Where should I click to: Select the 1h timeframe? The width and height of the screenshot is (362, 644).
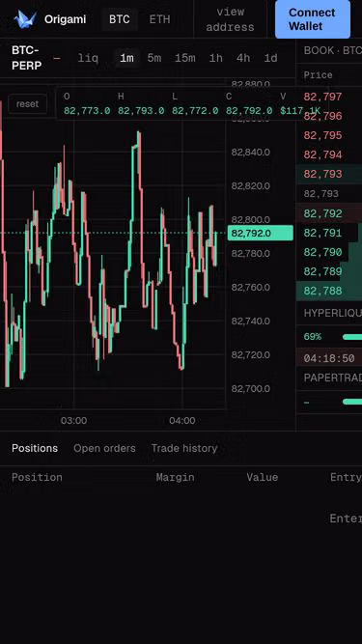pyautogui.click(x=216, y=58)
